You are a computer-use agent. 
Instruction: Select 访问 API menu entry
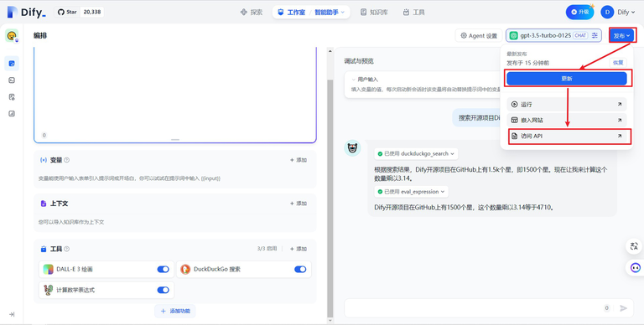point(567,137)
